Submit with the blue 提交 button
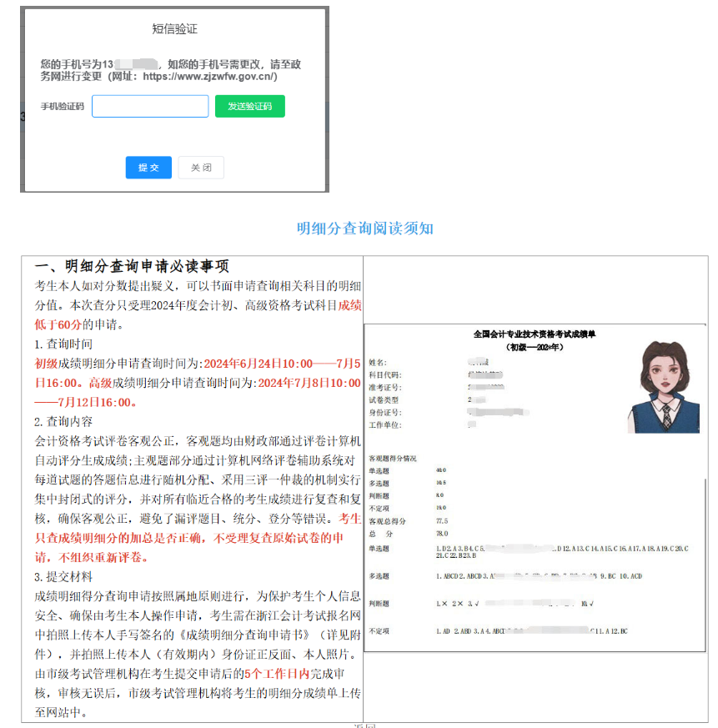The width and height of the screenshot is (718, 728). 148,168
